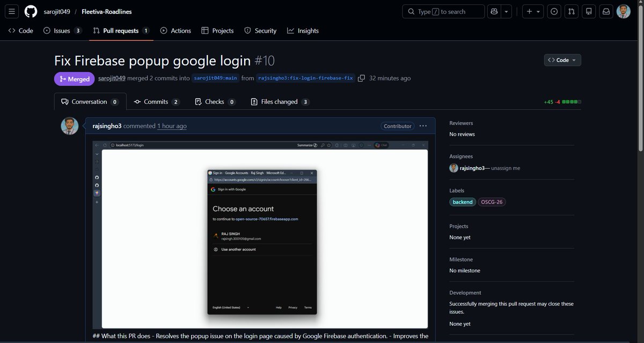This screenshot has width=644, height=343.
Task: Open rajsingho3 commenter avatar
Action: click(70, 126)
